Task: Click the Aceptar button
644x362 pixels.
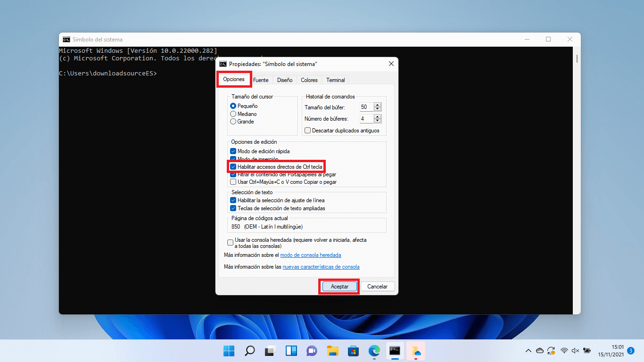Action: (x=339, y=287)
